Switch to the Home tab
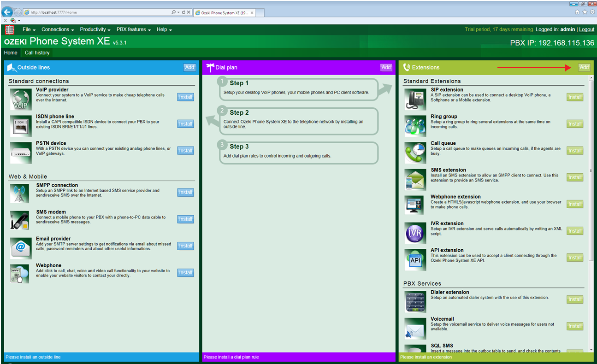Viewport: 597px width, 364px height. tap(11, 53)
